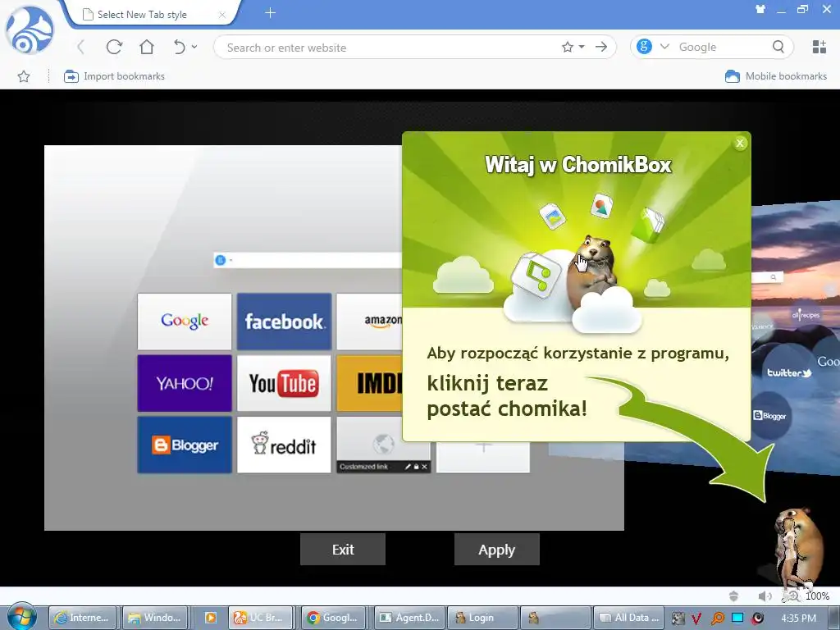Image resolution: width=840 pixels, height=630 pixels.
Task: Close the Select New Tab style tab
Action: tap(221, 15)
